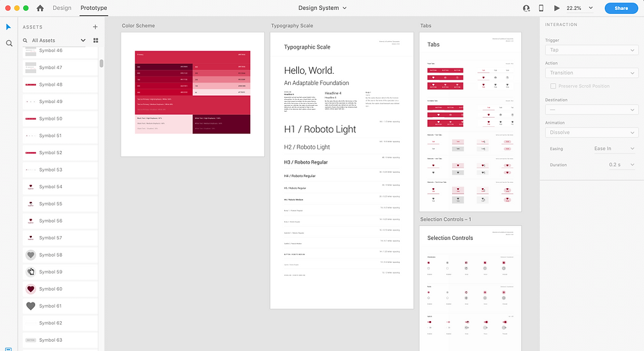This screenshot has height=351, width=644.
Task: Go to the Home screen icon
Action: [x=40, y=8]
